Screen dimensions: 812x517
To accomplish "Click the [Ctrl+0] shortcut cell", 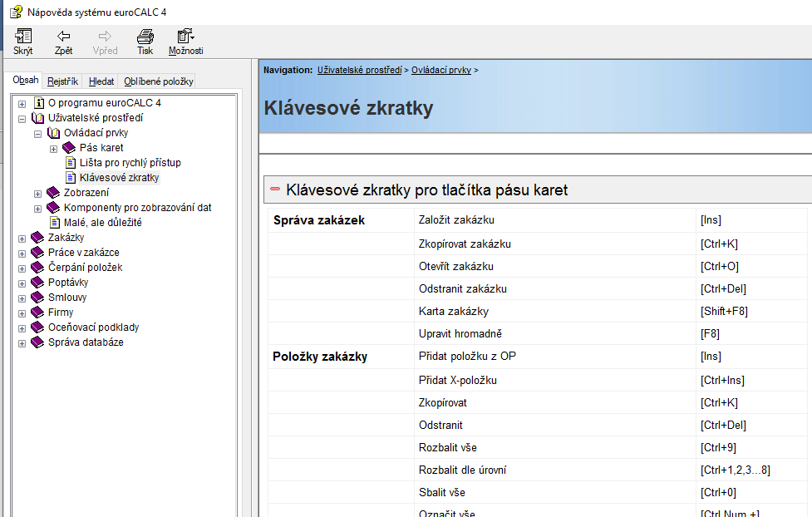I will (x=750, y=492).
